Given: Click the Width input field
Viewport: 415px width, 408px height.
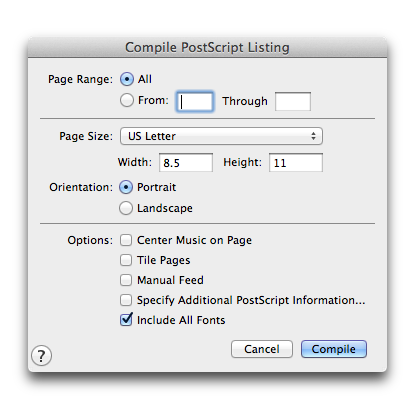Looking at the screenshot, I should point(186,163).
